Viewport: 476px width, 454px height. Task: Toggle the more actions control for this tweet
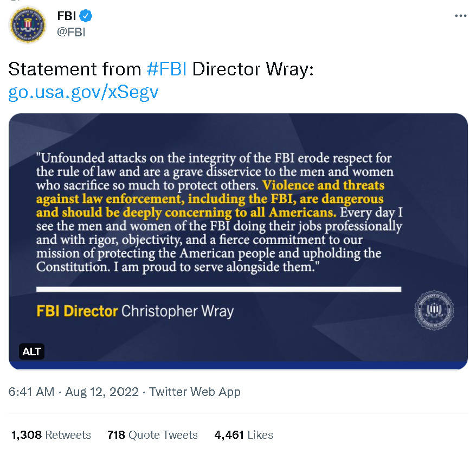tap(460, 16)
